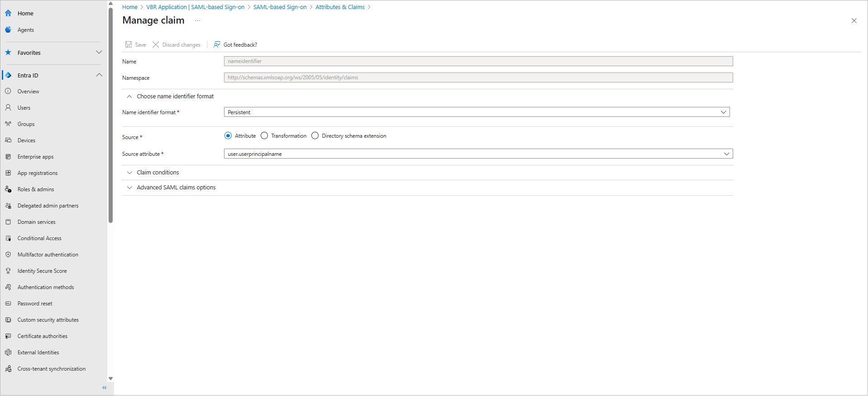The width and height of the screenshot is (868, 396).
Task: Expand the Favorites chevron in sidebar
Action: [99, 52]
